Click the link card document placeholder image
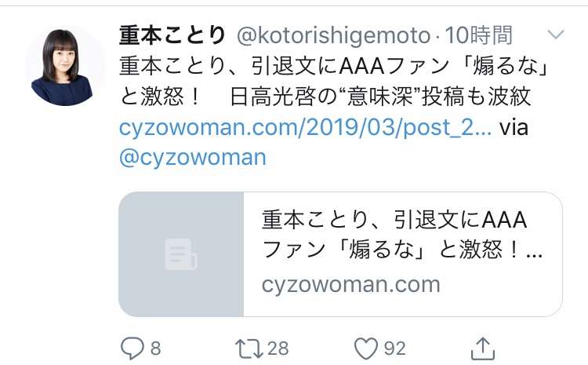Viewport: 588px width, 365px height. (x=181, y=254)
